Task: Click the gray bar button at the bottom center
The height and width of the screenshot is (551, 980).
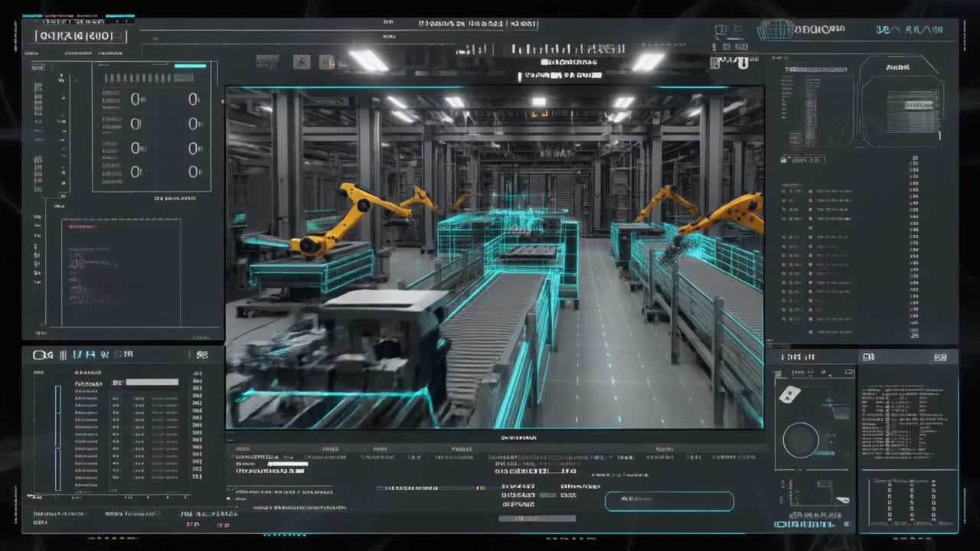Action: (537, 518)
